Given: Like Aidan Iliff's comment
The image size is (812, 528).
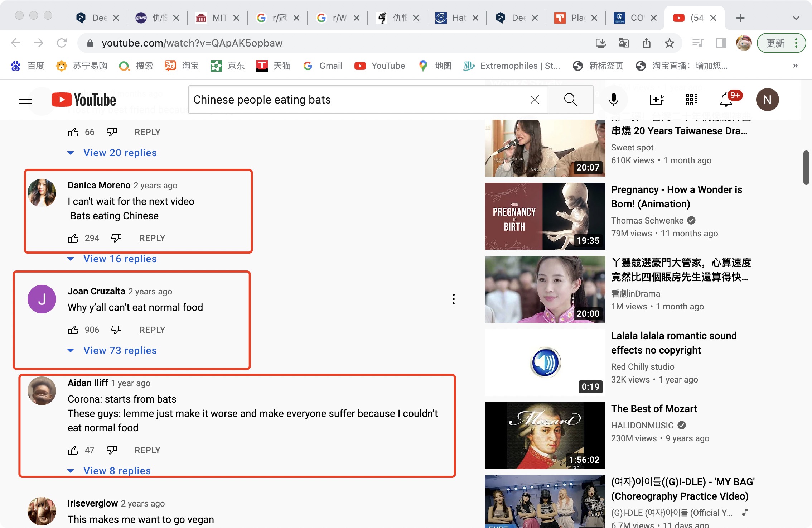Looking at the screenshot, I should 73,450.
